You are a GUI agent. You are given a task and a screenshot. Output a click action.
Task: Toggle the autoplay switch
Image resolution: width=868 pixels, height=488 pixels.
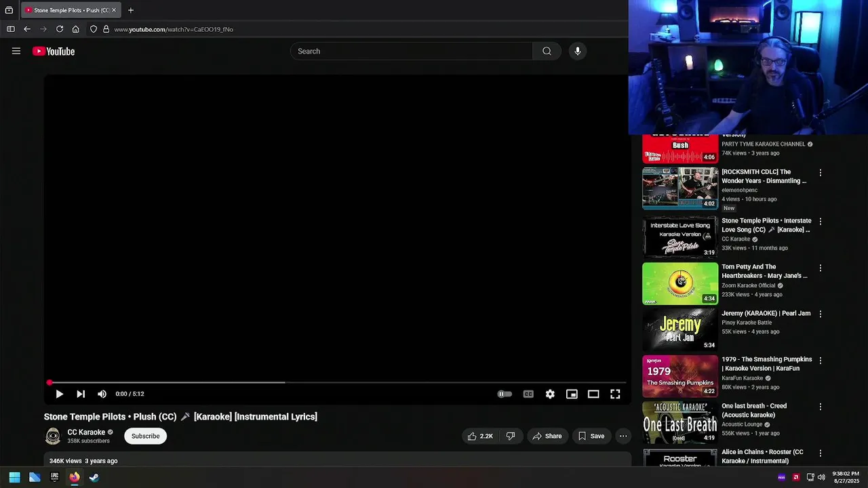(505, 394)
